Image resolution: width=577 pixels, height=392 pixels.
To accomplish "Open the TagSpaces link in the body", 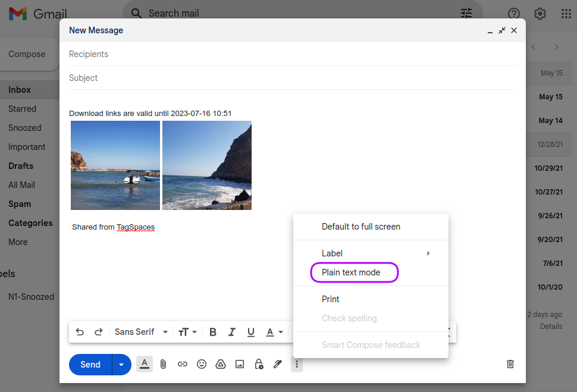I will [x=136, y=227].
